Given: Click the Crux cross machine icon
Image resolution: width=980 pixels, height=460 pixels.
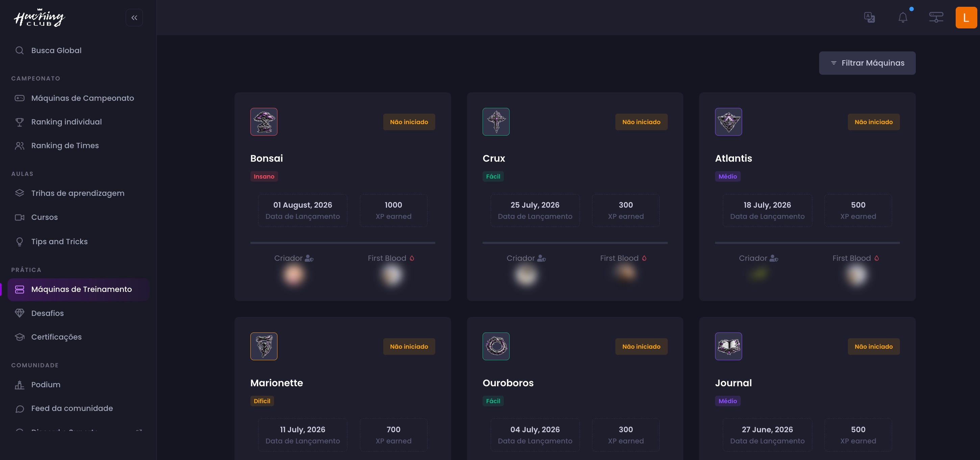Looking at the screenshot, I should click(496, 122).
